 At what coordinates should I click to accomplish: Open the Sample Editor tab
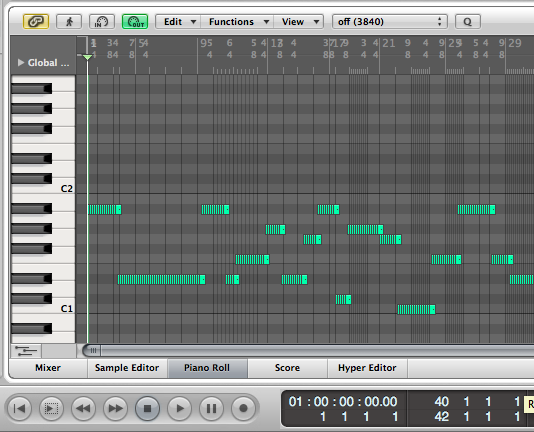pos(127,368)
